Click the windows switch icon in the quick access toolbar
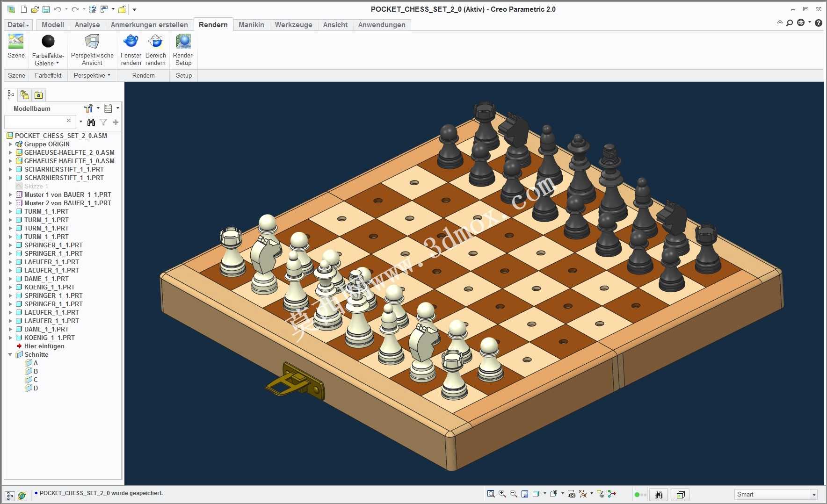The image size is (827, 504). coord(104,9)
